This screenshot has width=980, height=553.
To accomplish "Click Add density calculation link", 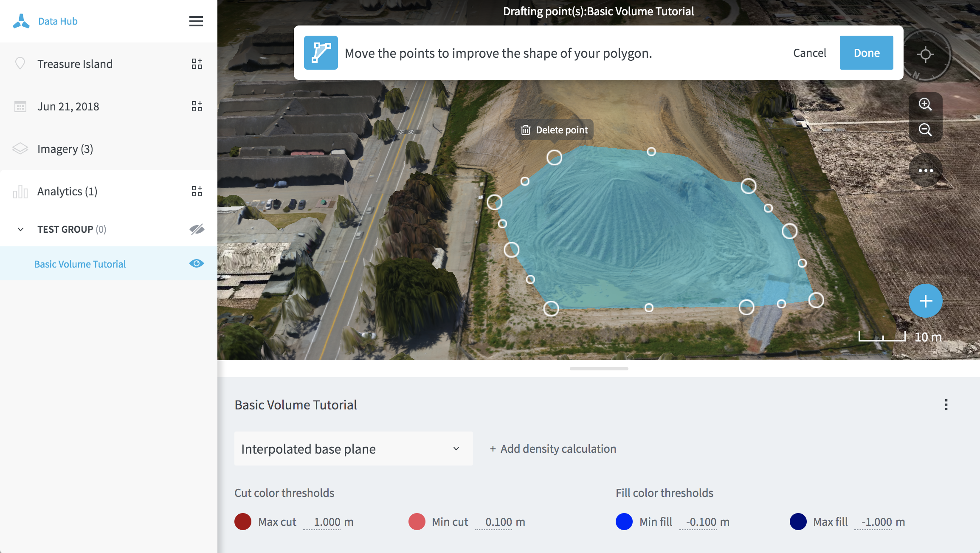I will pyautogui.click(x=553, y=449).
